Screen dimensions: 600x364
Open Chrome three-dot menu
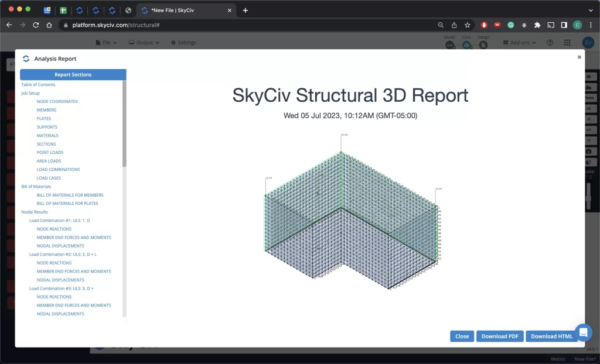(x=591, y=25)
